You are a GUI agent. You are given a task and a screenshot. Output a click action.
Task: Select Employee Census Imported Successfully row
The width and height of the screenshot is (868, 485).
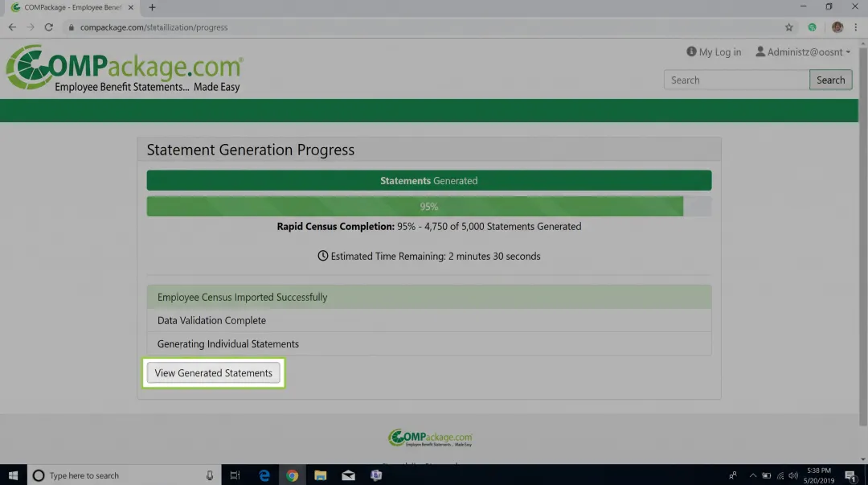(x=429, y=297)
